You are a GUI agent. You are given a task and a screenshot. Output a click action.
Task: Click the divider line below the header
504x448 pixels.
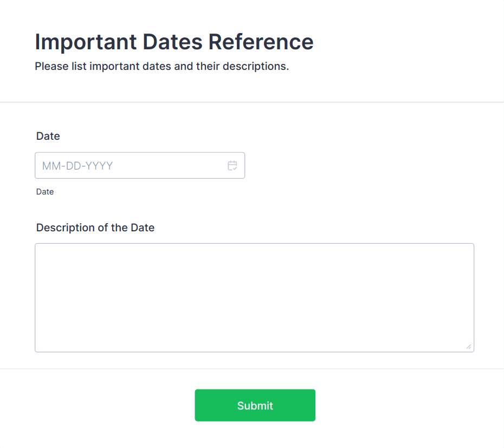coord(252,102)
